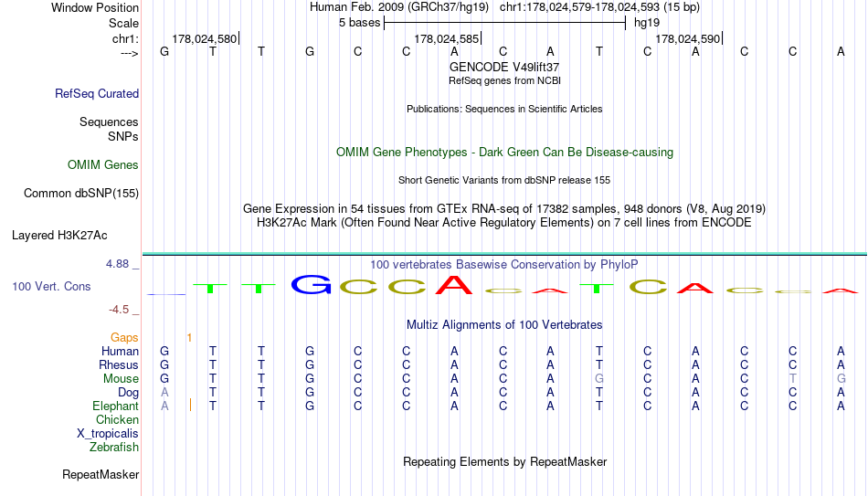Open the RefSeq Curated track label

pos(97,93)
